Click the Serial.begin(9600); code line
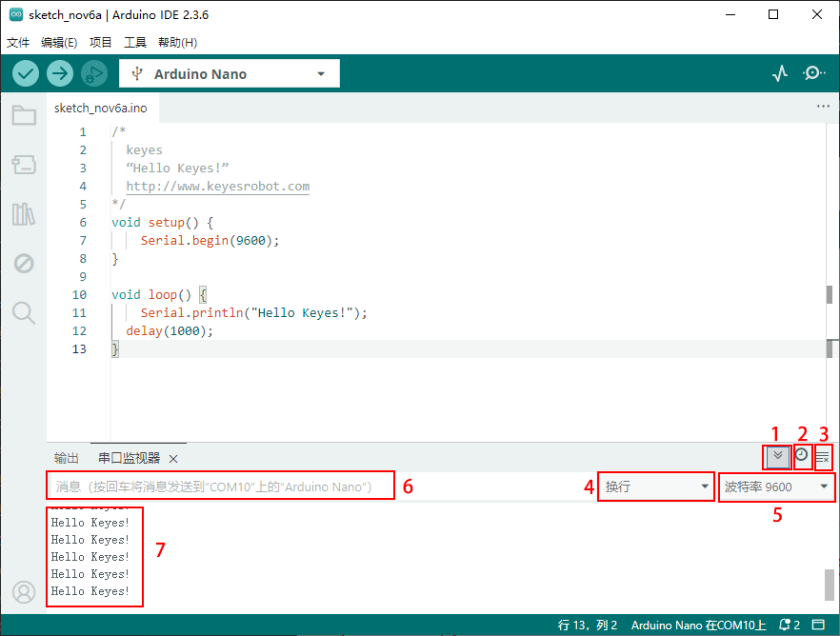The height and width of the screenshot is (636, 840). click(210, 240)
